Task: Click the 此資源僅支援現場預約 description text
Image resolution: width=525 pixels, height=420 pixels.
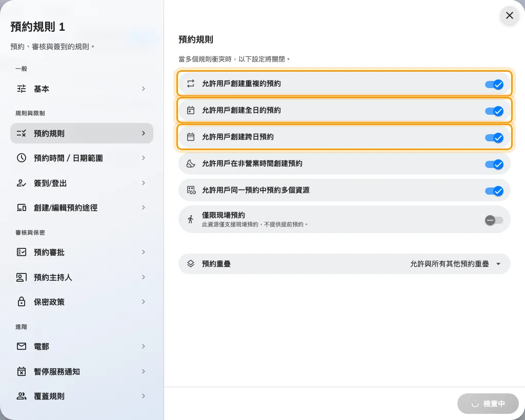Action: click(x=255, y=224)
